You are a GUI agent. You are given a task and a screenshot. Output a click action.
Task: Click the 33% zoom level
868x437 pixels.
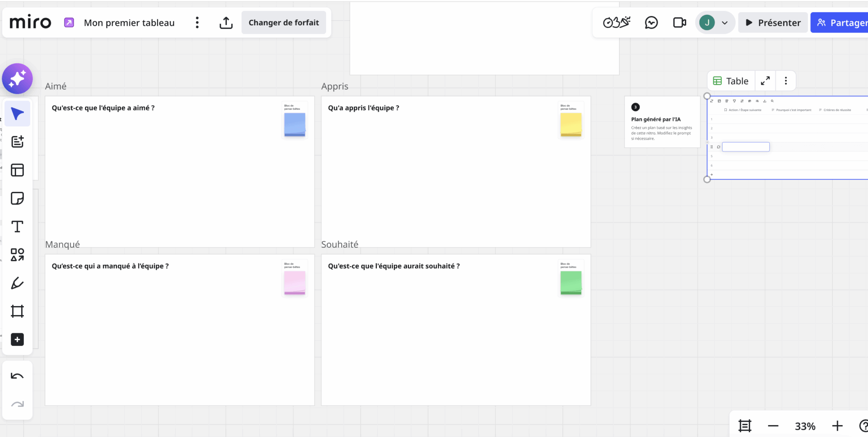click(x=805, y=426)
